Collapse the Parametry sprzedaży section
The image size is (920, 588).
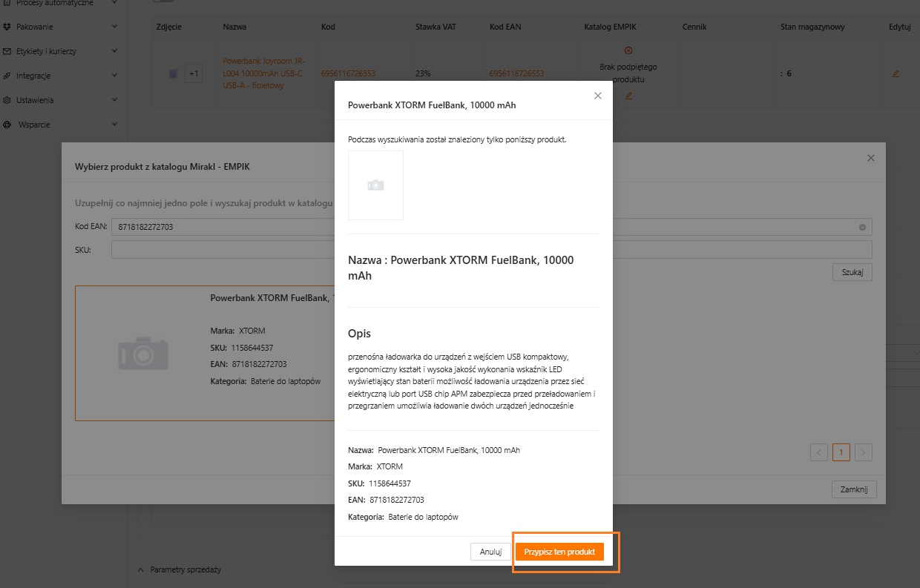click(141, 569)
